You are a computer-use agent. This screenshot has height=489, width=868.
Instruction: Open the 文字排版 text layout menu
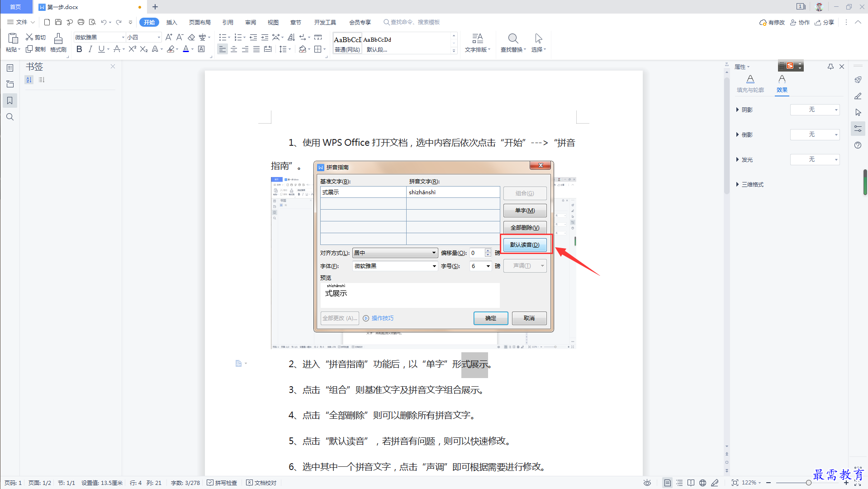[x=478, y=43]
